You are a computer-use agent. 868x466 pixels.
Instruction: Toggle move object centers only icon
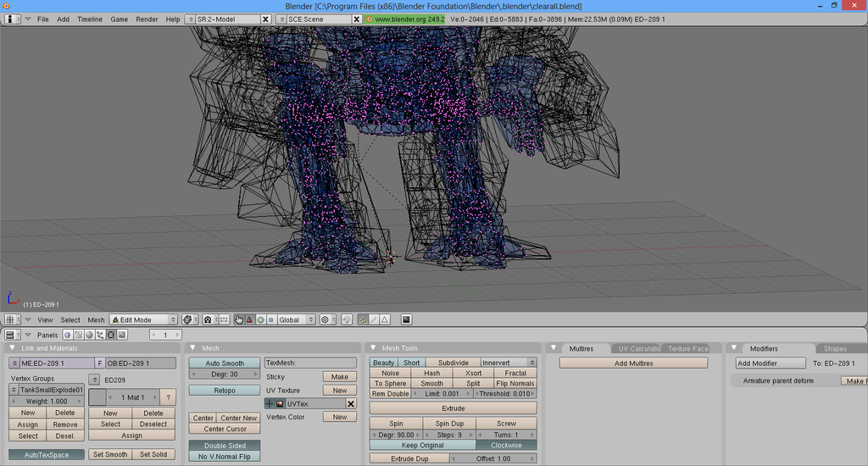point(224,320)
